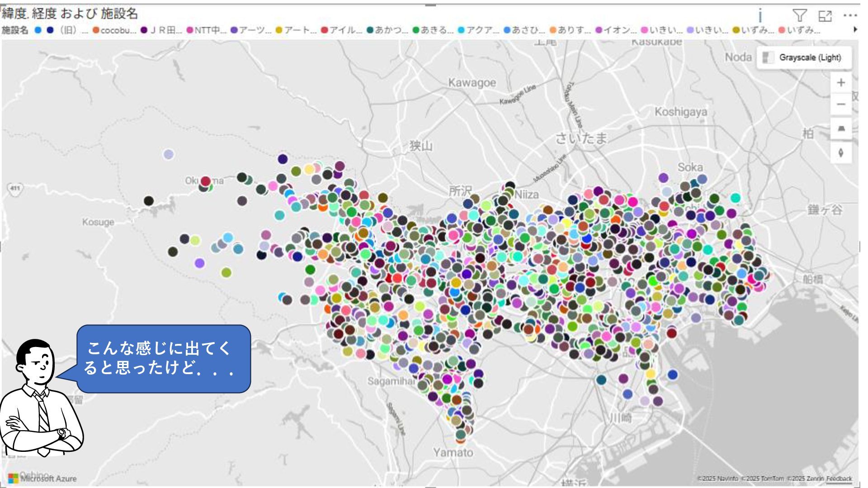
Task: Zoom out with the map minus button
Action: [841, 104]
